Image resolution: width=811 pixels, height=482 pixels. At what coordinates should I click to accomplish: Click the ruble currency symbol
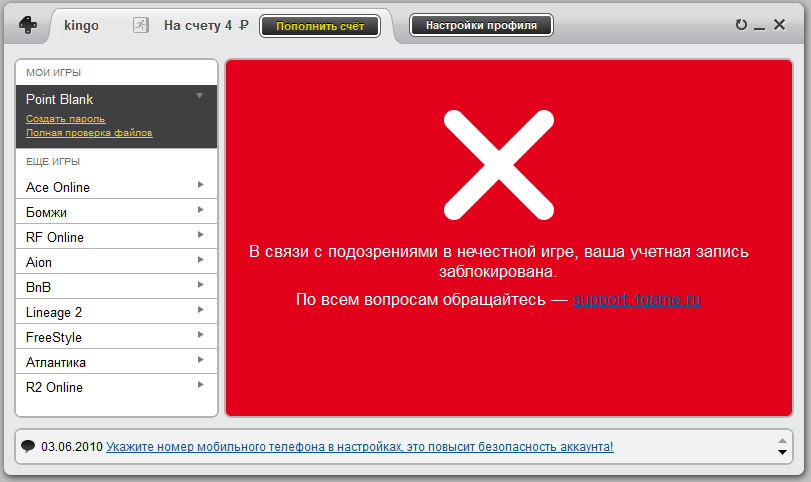click(x=244, y=25)
